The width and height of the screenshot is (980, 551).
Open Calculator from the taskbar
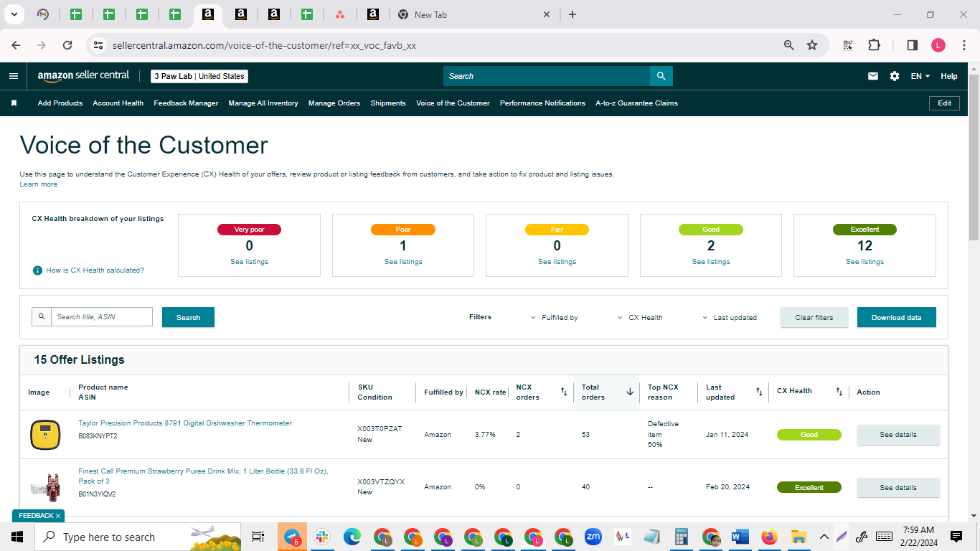(682, 537)
